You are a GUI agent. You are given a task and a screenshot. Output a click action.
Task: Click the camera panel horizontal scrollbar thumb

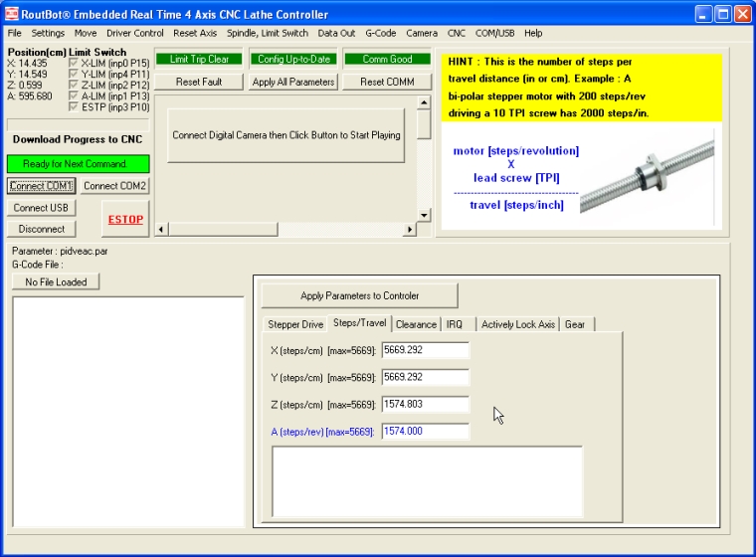tap(223, 230)
